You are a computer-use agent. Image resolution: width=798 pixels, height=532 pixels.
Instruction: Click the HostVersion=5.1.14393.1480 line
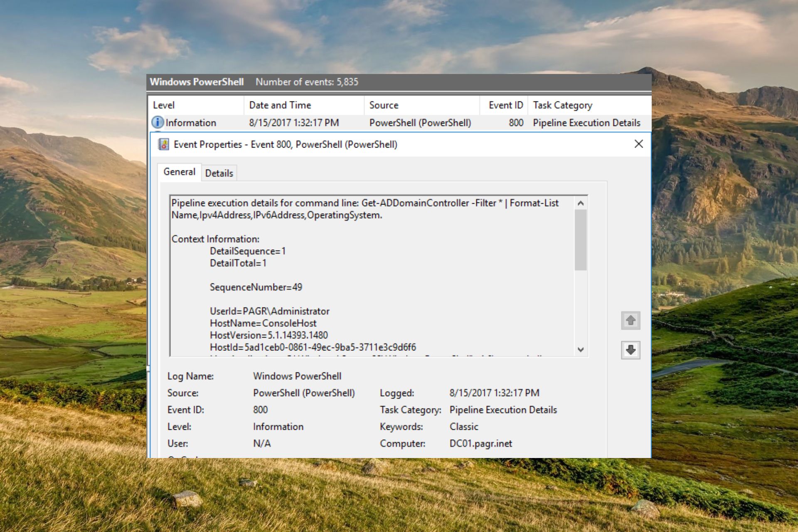[269, 335]
